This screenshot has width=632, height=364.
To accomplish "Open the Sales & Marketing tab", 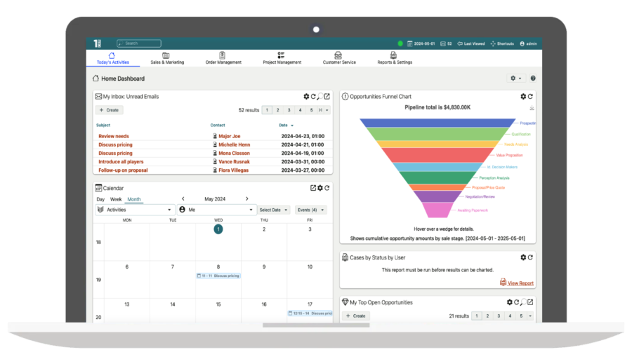I will pyautogui.click(x=167, y=58).
